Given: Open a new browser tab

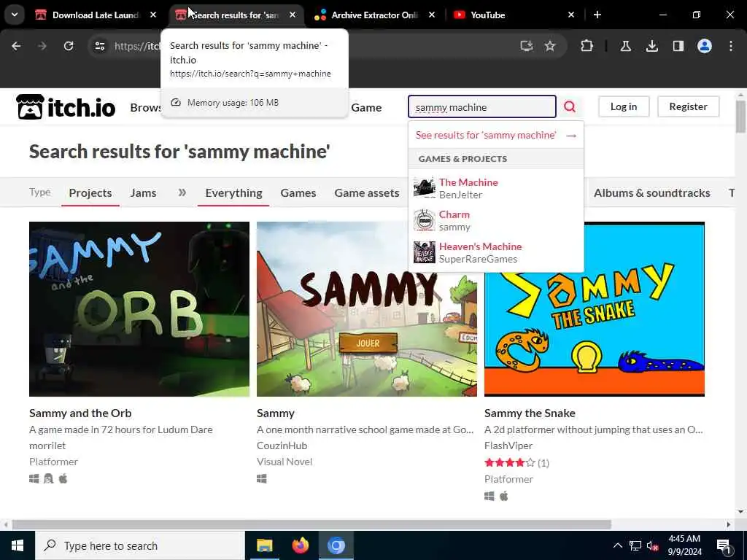Looking at the screenshot, I should (597, 15).
